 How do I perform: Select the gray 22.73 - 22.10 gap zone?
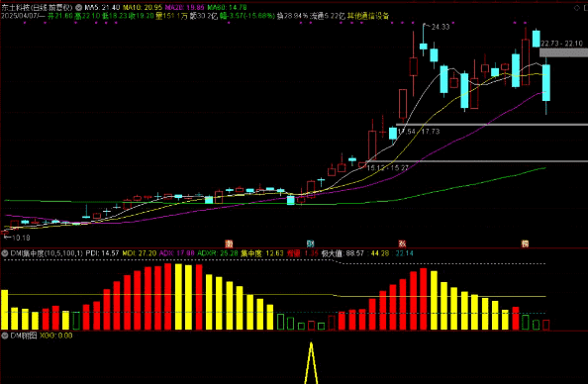tap(563, 52)
